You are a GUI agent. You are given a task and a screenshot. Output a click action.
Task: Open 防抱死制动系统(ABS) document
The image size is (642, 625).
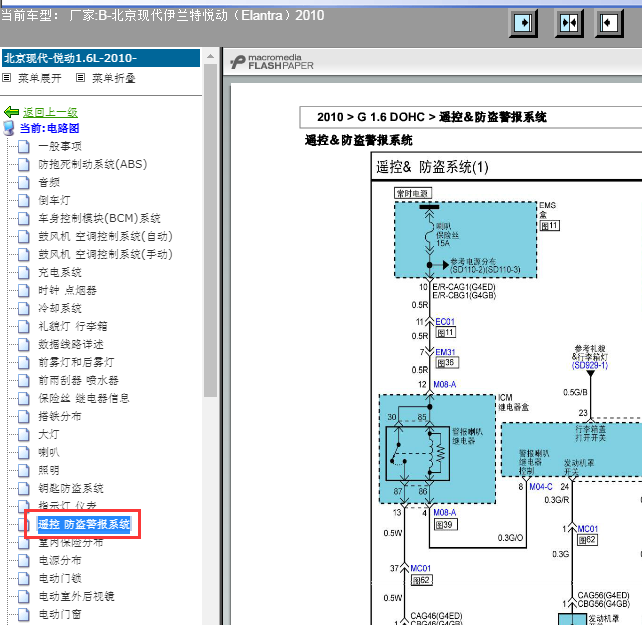(x=93, y=164)
